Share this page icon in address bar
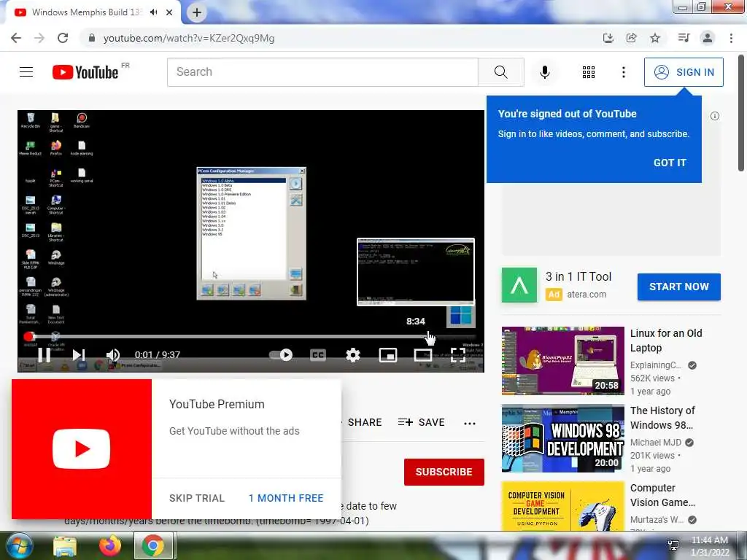Image resolution: width=747 pixels, height=560 pixels. [x=631, y=38]
